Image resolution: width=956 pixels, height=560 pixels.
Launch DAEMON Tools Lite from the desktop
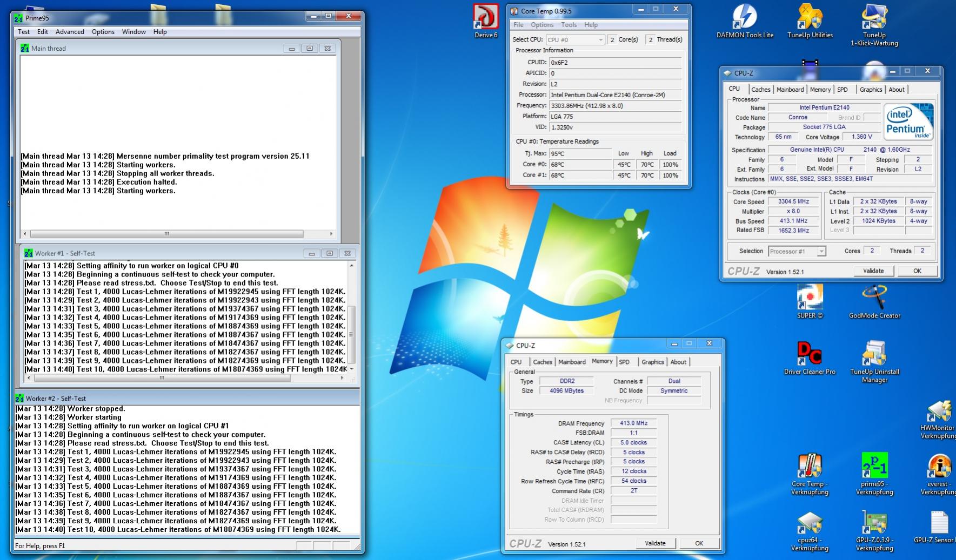point(745,22)
